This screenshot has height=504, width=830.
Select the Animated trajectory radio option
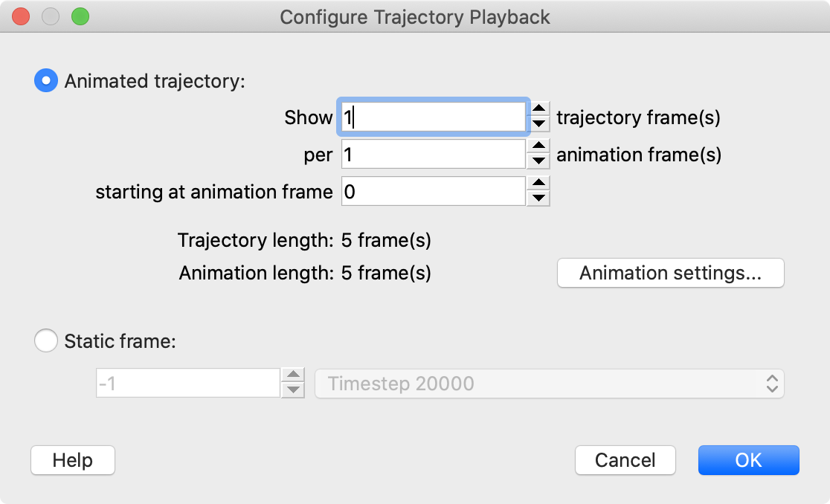coord(46,80)
